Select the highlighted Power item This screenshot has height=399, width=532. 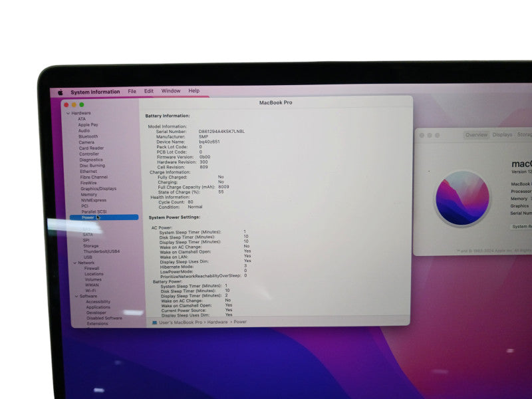[x=104, y=217]
